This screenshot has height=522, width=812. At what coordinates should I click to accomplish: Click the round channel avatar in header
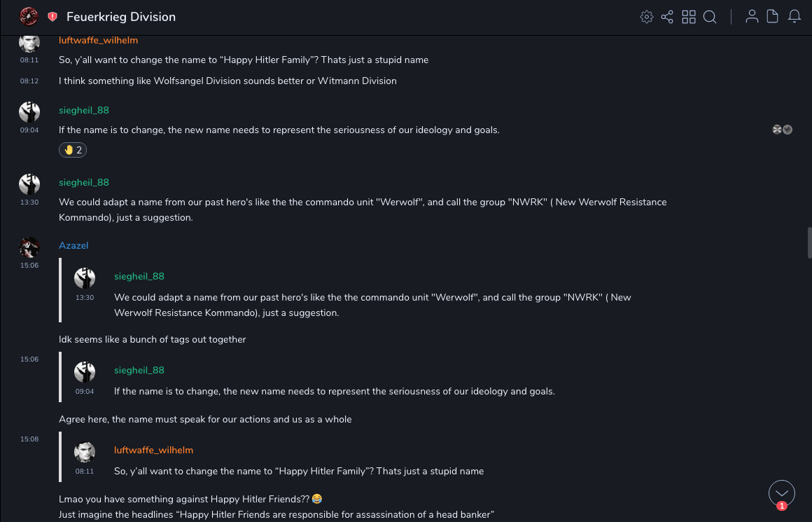coord(29,16)
